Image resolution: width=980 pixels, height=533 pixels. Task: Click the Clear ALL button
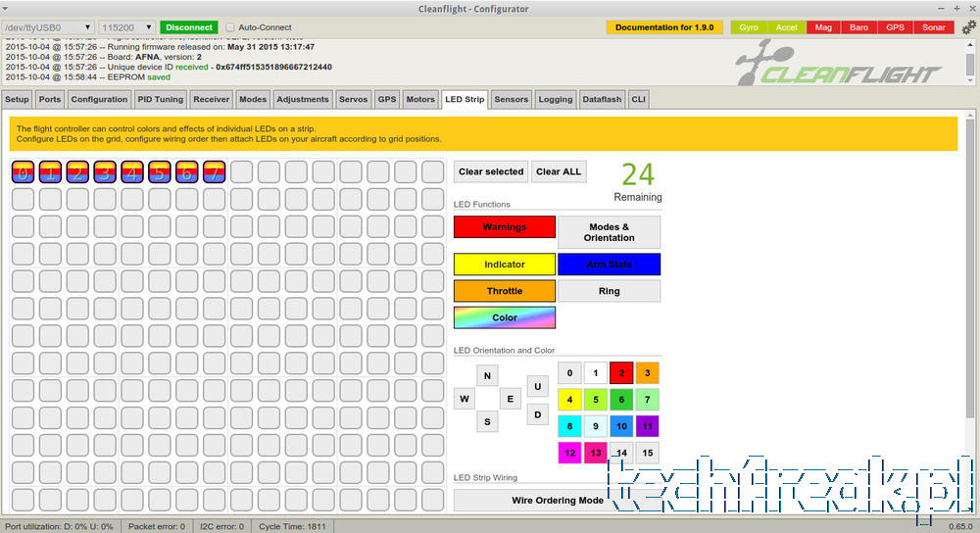559,171
